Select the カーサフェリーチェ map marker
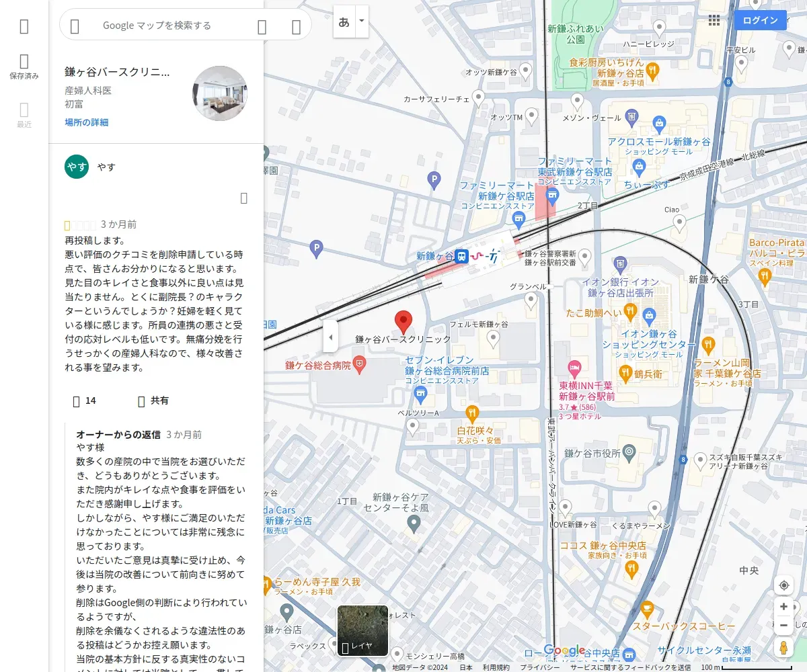Screen dimensions: 807x672 coord(479,98)
